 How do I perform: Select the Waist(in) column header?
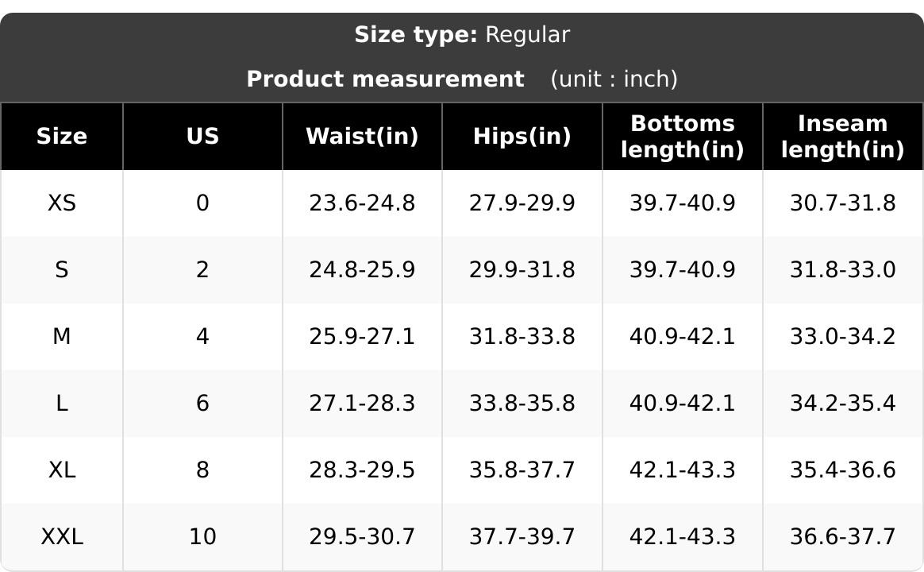tap(363, 136)
